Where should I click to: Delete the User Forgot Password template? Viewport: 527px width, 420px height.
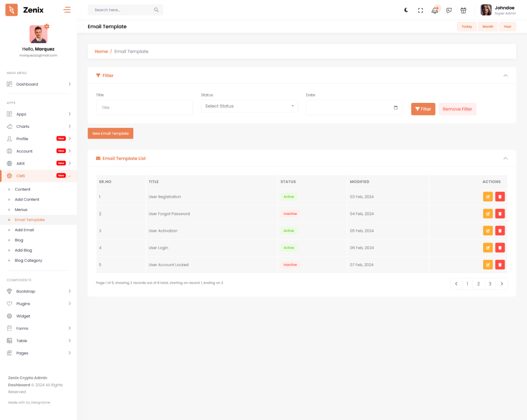point(500,214)
